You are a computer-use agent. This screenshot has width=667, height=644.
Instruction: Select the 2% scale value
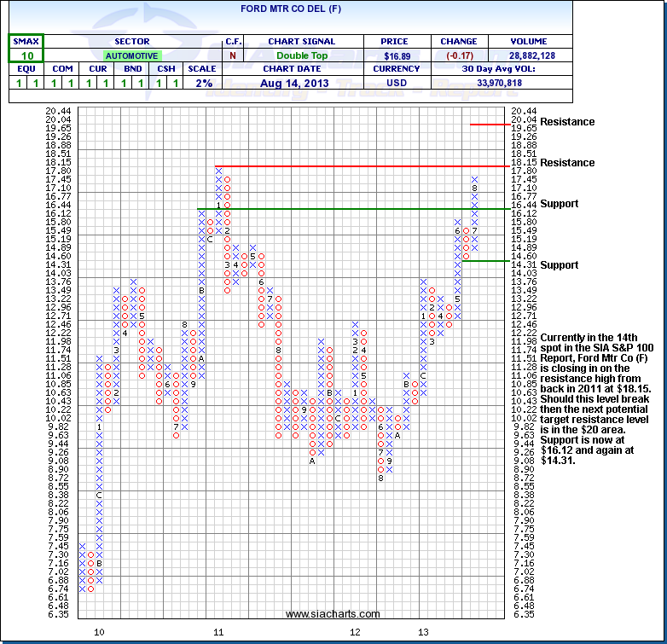(201, 83)
